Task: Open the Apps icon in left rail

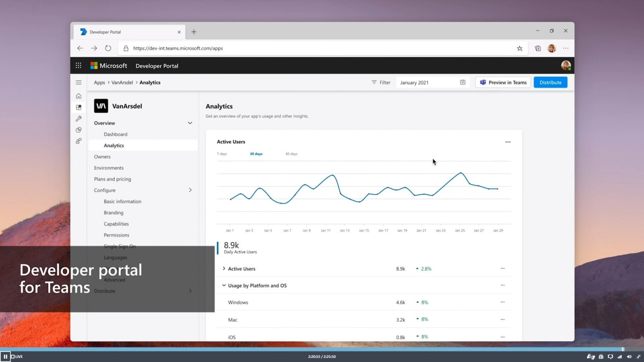Action: pyautogui.click(x=78, y=107)
